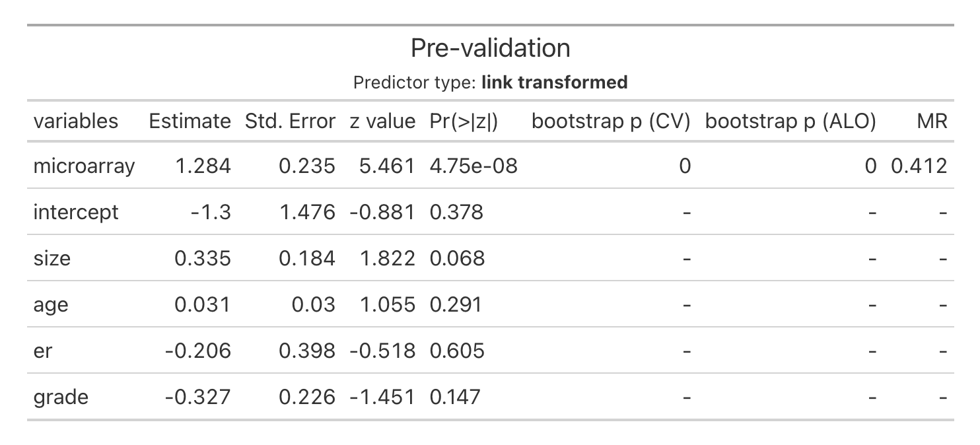Click the 'er' row label

[42, 351]
